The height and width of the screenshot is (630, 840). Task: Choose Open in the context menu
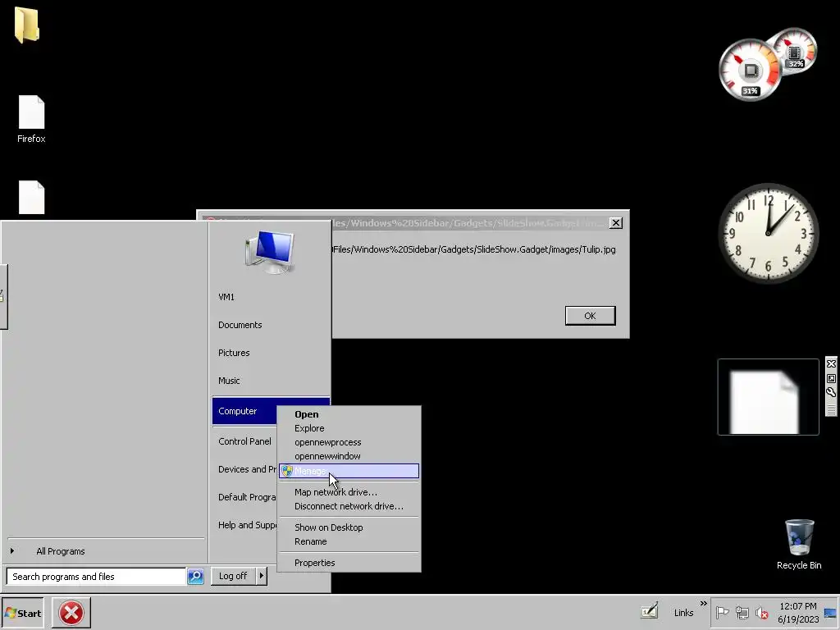click(x=349, y=414)
